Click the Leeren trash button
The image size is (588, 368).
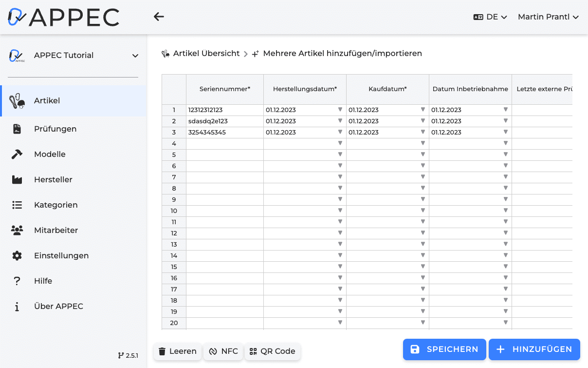[178, 351]
